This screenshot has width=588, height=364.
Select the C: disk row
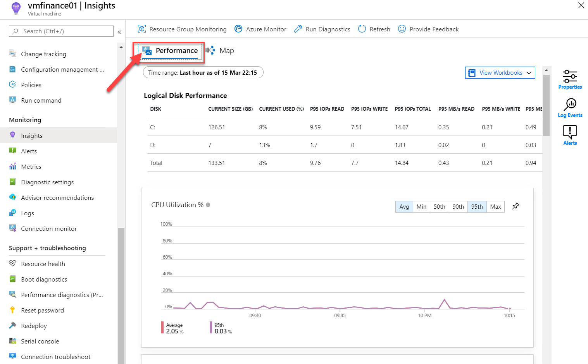(x=345, y=127)
